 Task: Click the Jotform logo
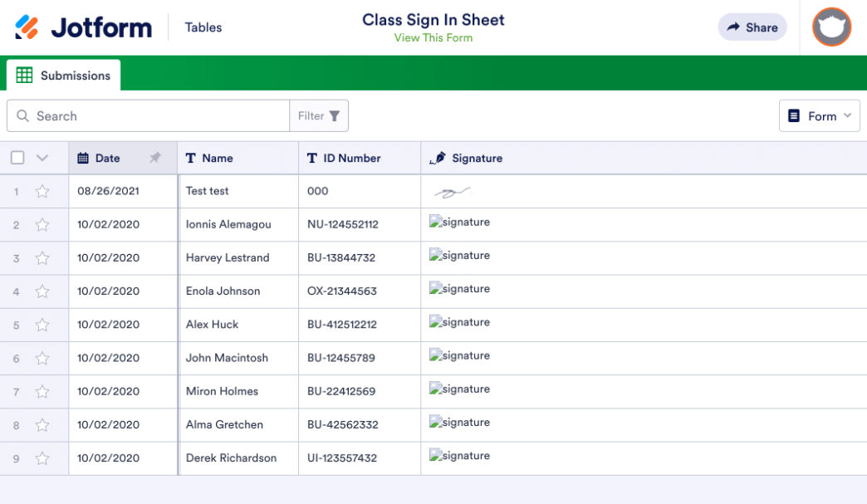tap(83, 26)
